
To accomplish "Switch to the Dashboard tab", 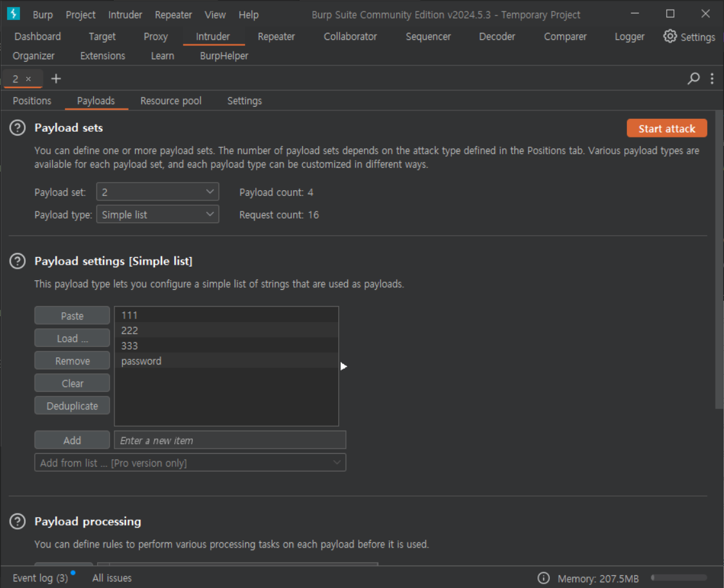I will 37,37.
